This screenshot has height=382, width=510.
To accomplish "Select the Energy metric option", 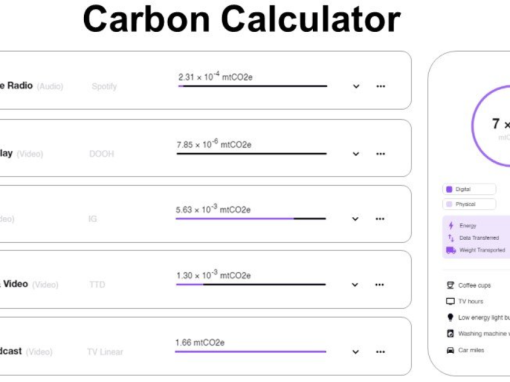I will coord(462,226).
